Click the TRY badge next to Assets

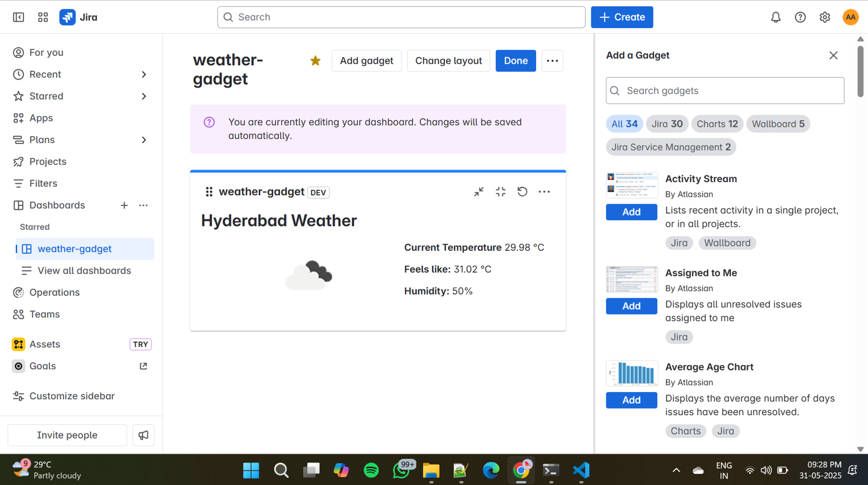click(x=141, y=344)
